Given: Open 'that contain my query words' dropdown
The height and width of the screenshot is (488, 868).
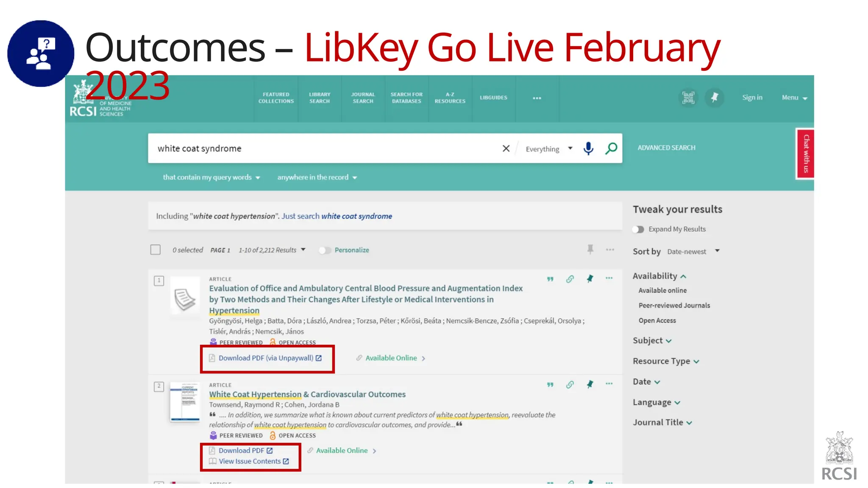Looking at the screenshot, I should 211,177.
